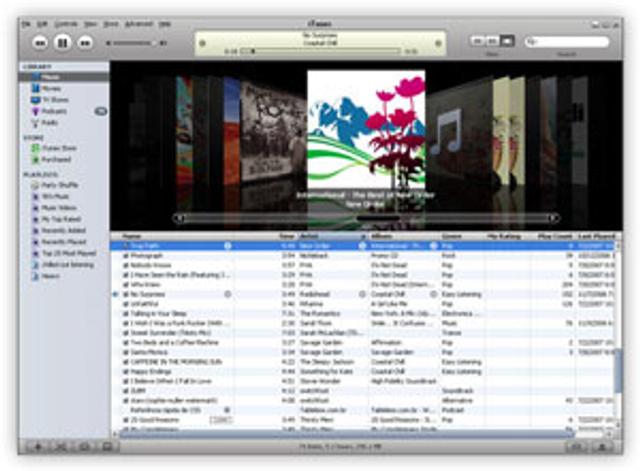
Task: Pause playback with the center pause button
Action: tap(62, 42)
